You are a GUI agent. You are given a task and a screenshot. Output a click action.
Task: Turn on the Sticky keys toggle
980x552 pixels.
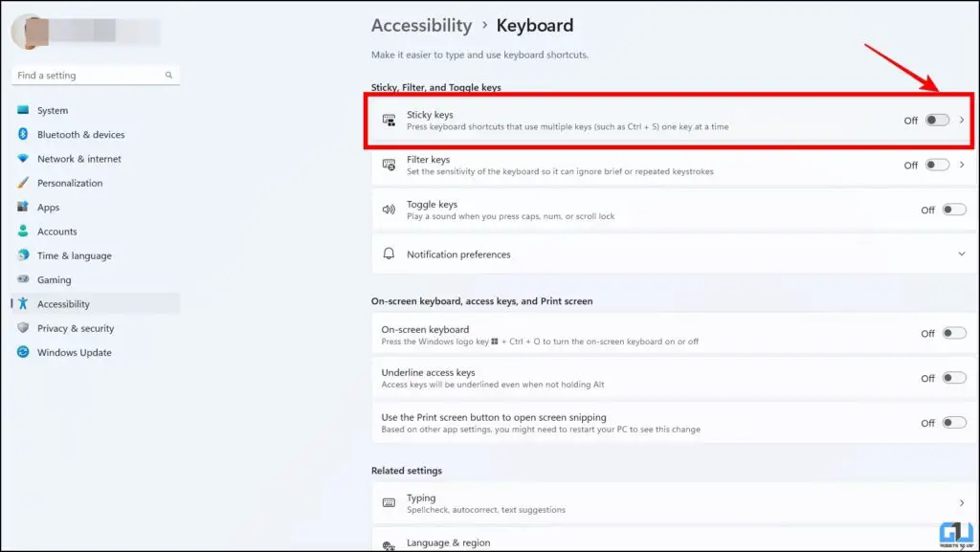tap(937, 120)
